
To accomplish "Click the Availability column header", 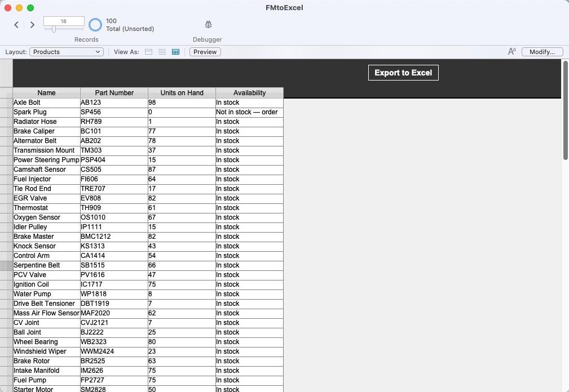I will [x=249, y=92].
